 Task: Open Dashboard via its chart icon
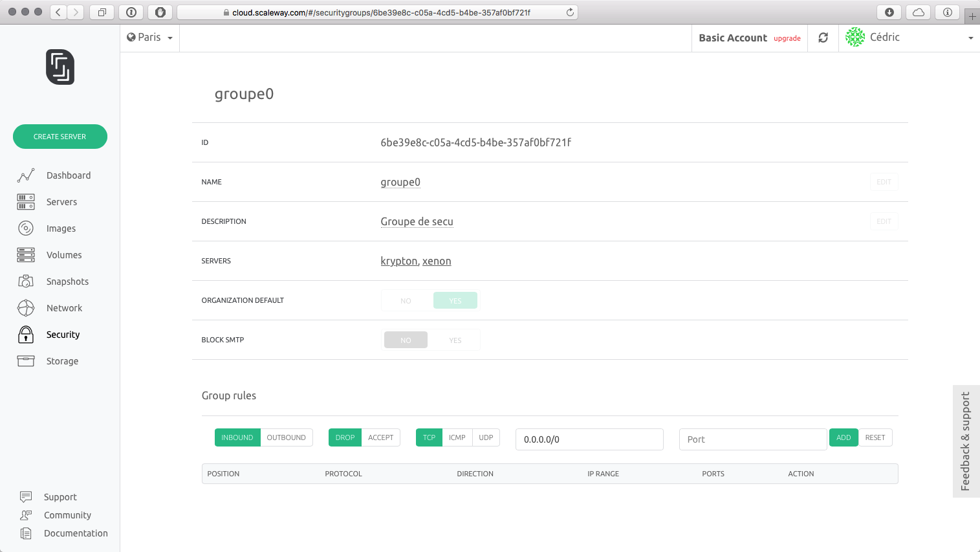click(x=26, y=175)
